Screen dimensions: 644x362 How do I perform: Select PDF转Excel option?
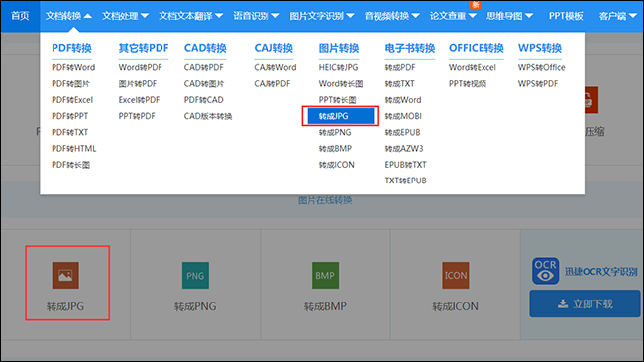[x=72, y=99]
